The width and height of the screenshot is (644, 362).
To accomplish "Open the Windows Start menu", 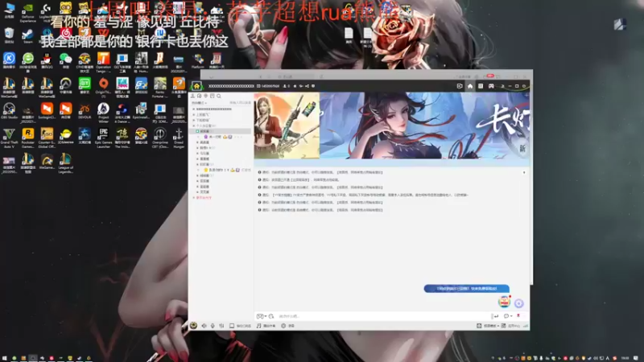I will (x=5, y=358).
